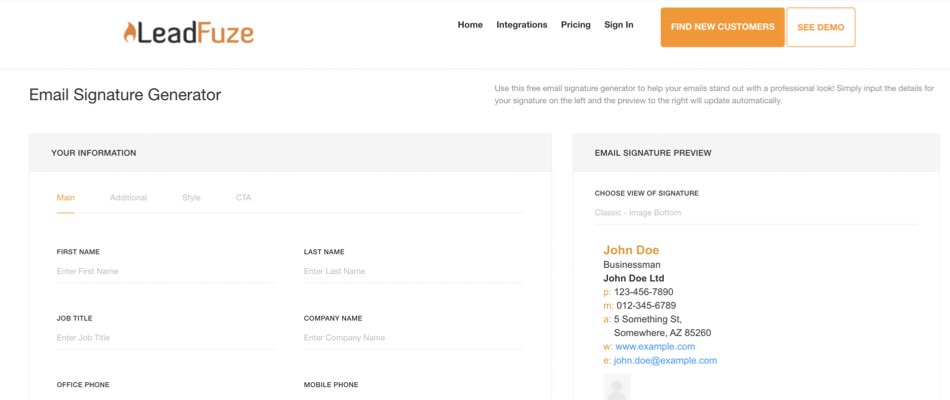Click into the Enter Last Name field
This screenshot has width=950, height=400.
[x=412, y=271]
